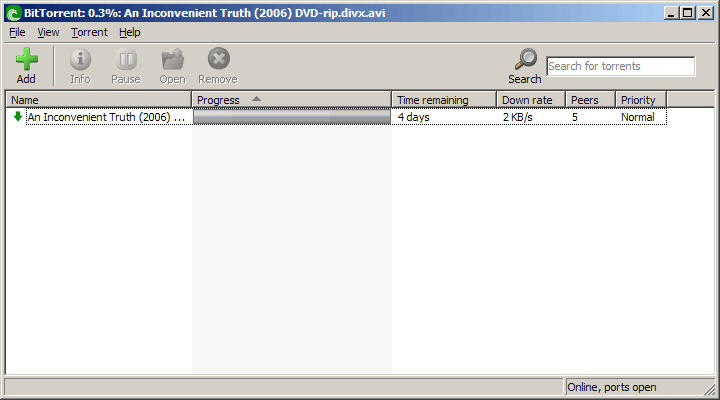
Task: Open the Help menu
Action: 130,32
